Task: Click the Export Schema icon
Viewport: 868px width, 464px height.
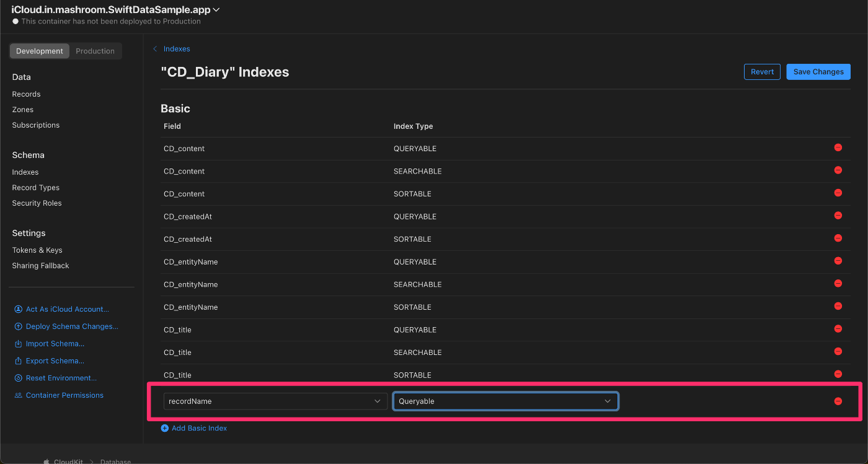Action: 18,361
